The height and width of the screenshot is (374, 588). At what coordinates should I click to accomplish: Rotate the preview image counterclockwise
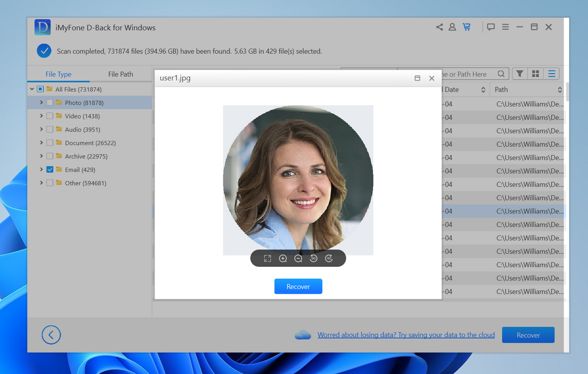click(314, 258)
